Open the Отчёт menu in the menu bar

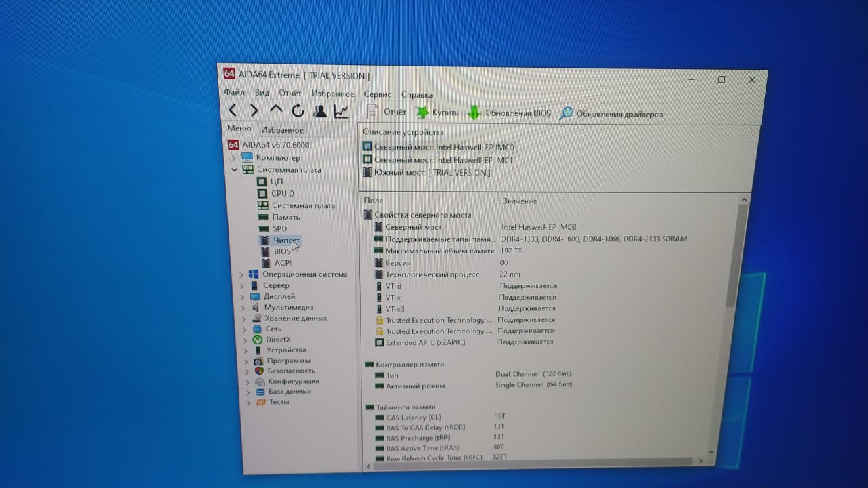click(290, 93)
